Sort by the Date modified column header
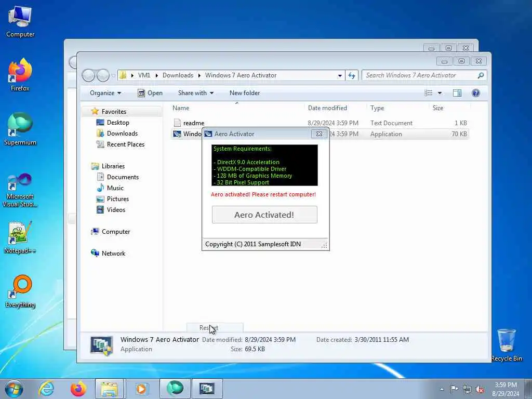 (x=335, y=108)
